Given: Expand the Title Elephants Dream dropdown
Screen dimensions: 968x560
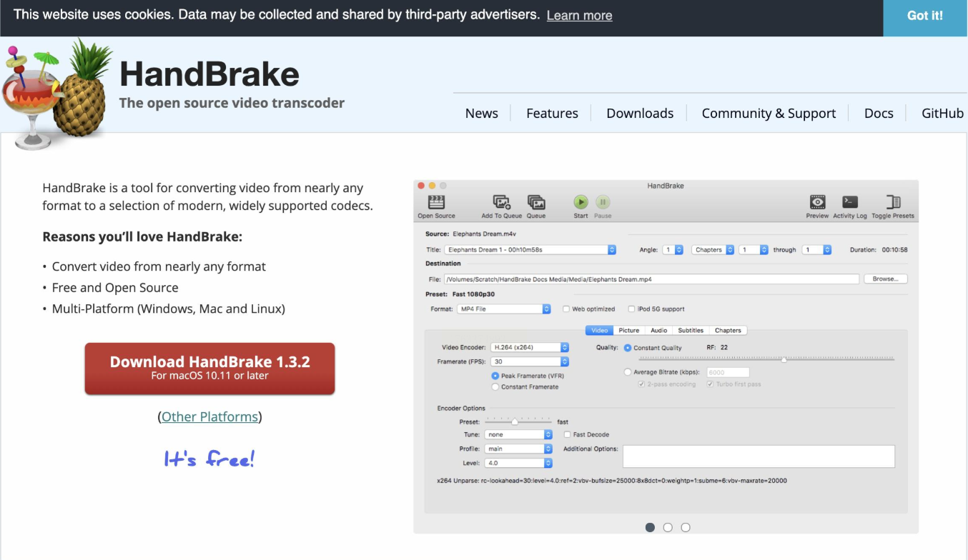Looking at the screenshot, I should click(x=530, y=250).
